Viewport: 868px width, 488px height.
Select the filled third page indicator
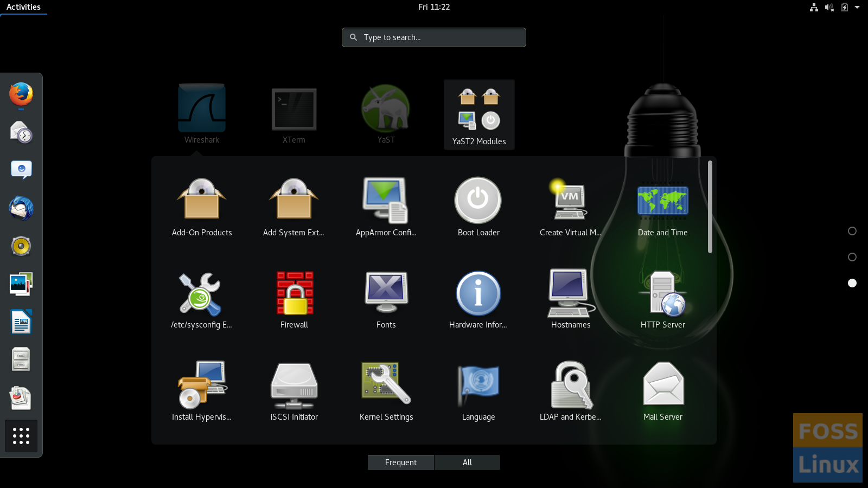click(x=852, y=283)
